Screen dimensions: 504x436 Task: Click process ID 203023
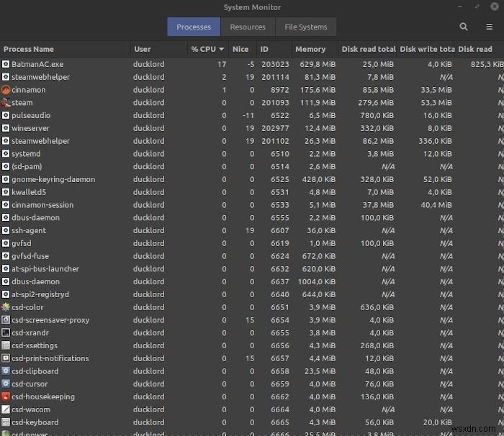point(275,64)
